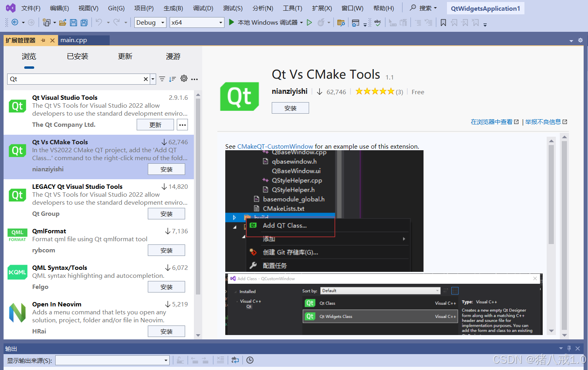
Task: Click the hot reload flame icon
Action: point(321,23)
